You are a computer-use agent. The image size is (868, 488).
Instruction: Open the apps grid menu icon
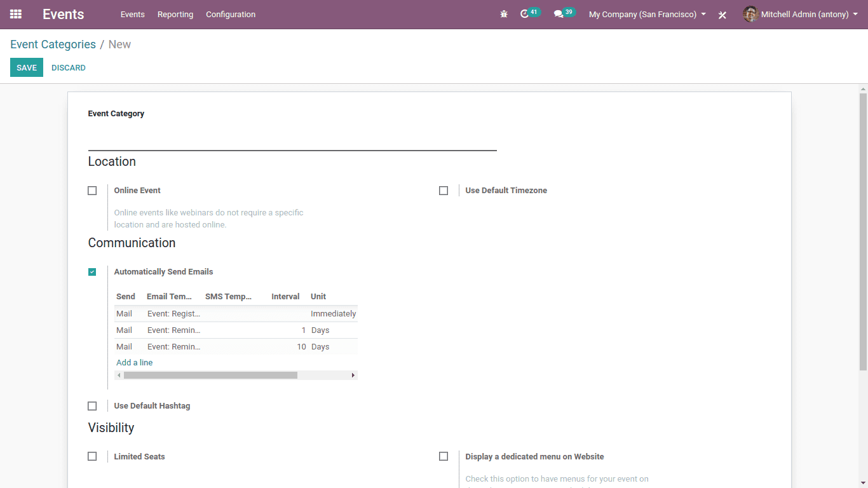[16, 14]
